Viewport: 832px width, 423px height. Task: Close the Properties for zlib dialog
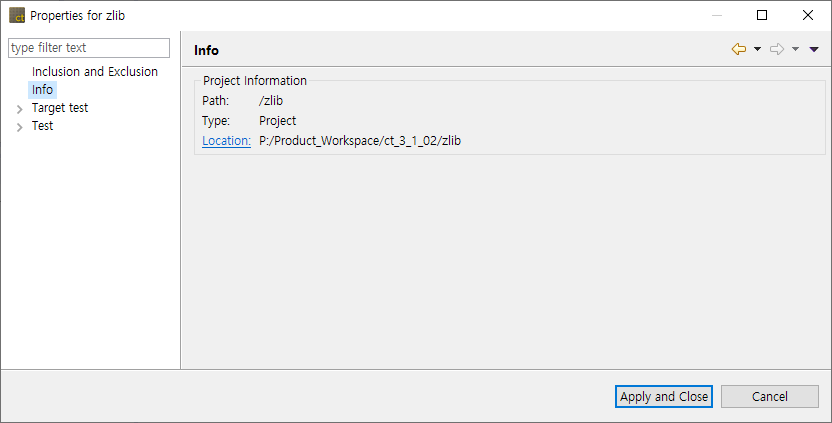coord(808,16)
